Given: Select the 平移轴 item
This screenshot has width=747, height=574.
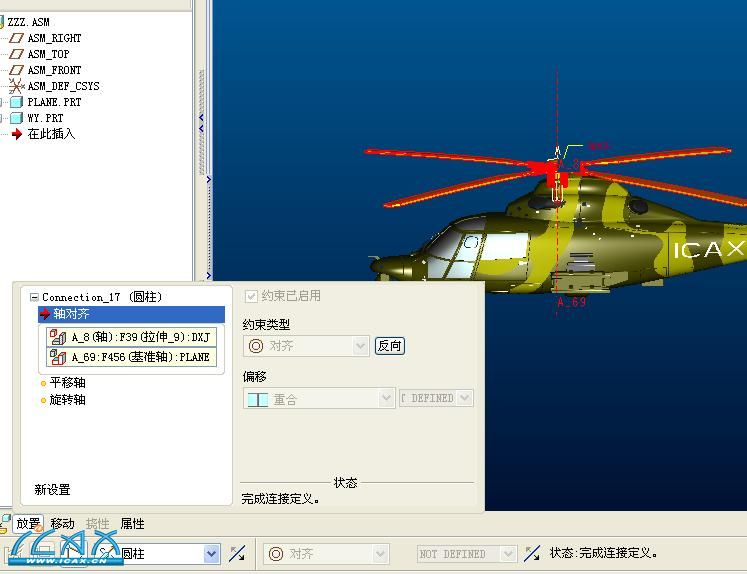Looking at the screenshot, I should (68, 383).
